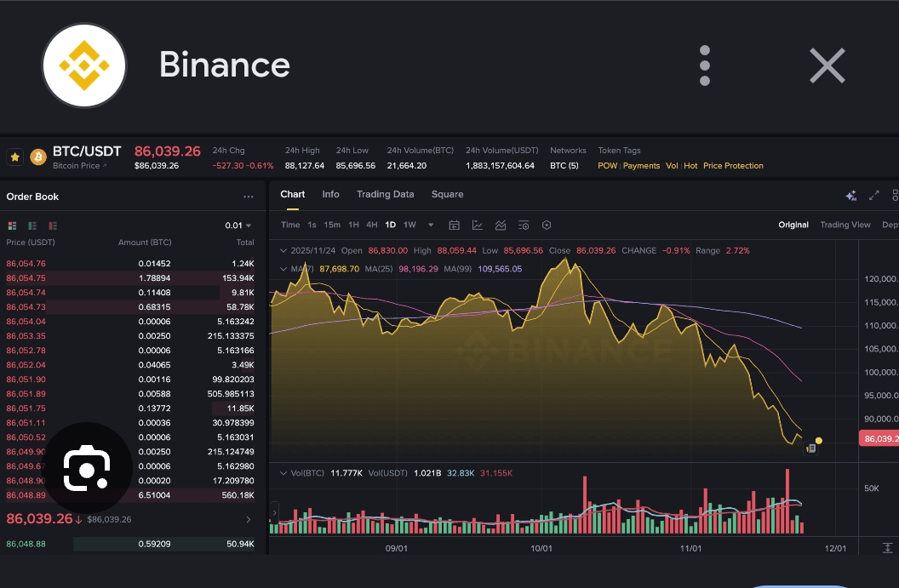
Task: Switch to Original chart view
Action: click(793, 225)
